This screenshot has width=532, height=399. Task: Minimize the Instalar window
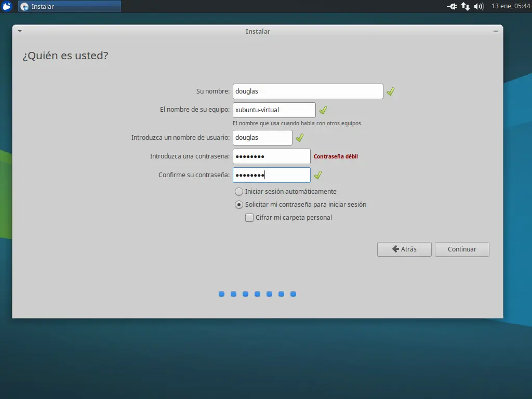coord(495,31)
